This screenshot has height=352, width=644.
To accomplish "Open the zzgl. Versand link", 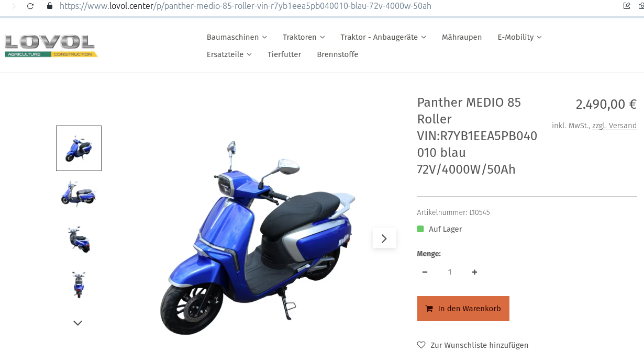I will pos(614,126).
